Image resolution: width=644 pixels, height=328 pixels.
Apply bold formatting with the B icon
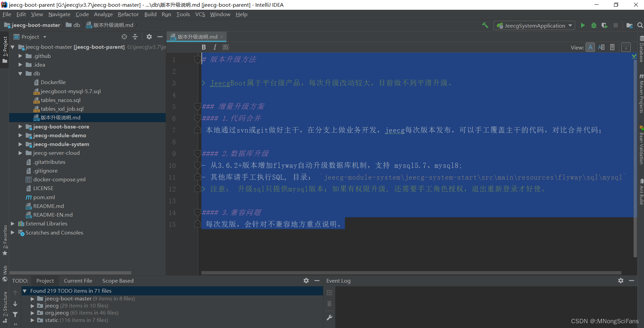pos(204,47)
